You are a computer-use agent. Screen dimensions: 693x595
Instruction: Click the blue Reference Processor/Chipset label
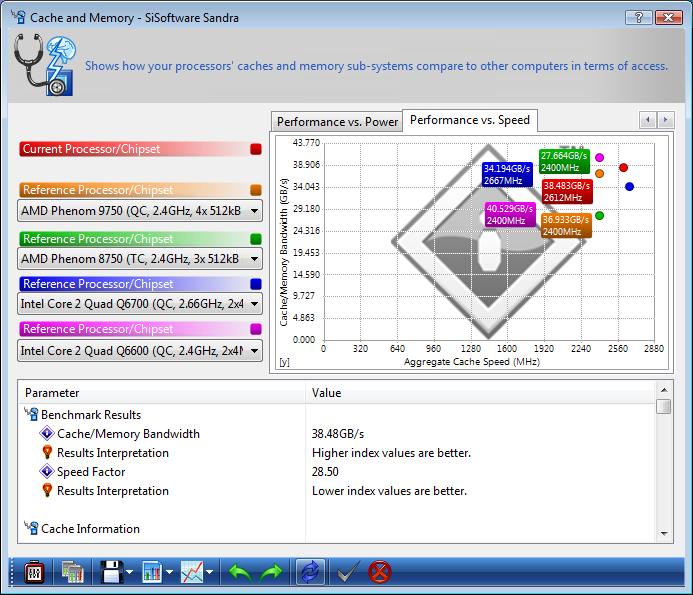pos(98,284)
